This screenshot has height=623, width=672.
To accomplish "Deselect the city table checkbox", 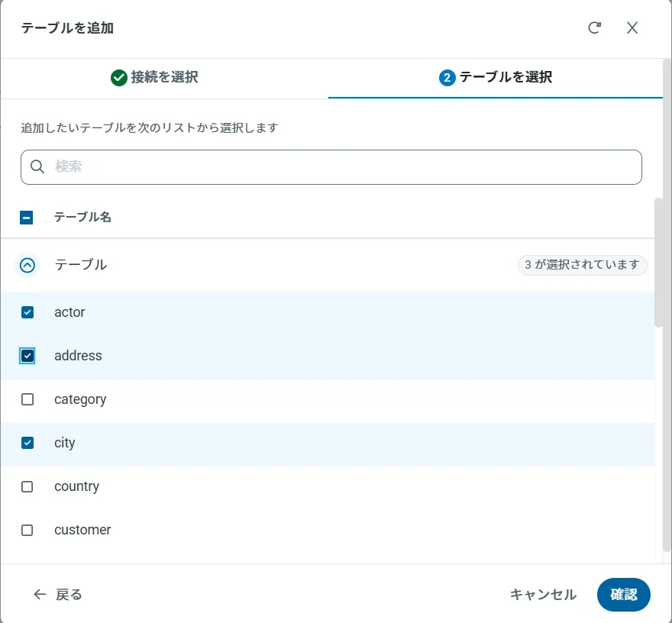I will pos(27,443).
